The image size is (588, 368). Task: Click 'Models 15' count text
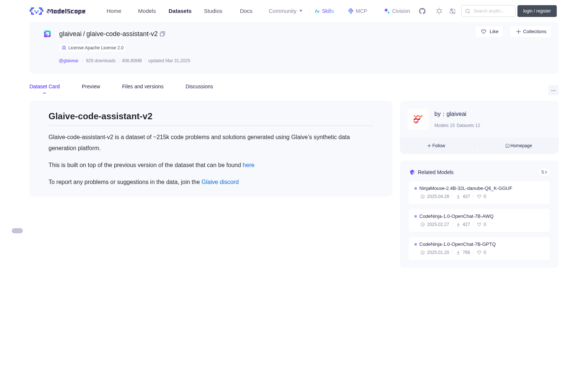click(x=444, y=125)
